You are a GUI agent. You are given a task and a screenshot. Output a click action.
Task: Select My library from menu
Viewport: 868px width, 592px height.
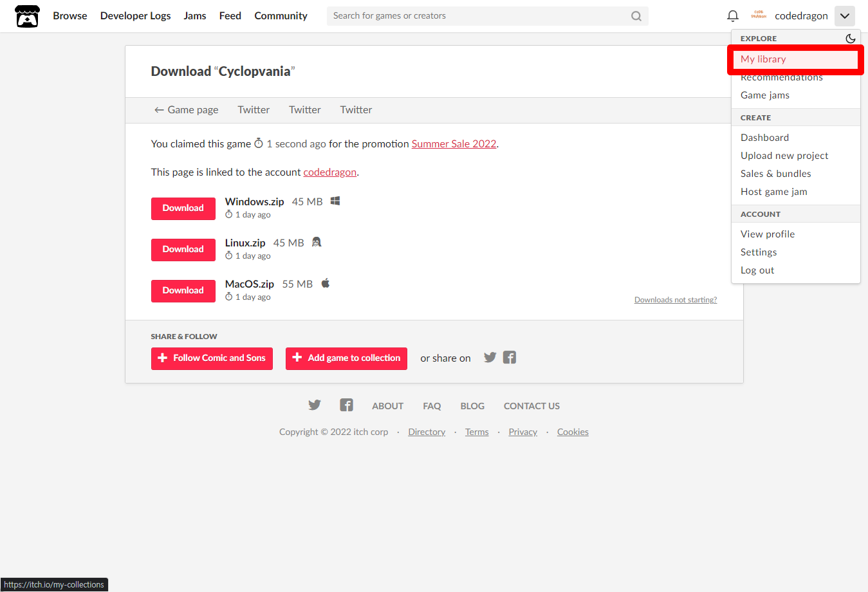pos(795,59)
